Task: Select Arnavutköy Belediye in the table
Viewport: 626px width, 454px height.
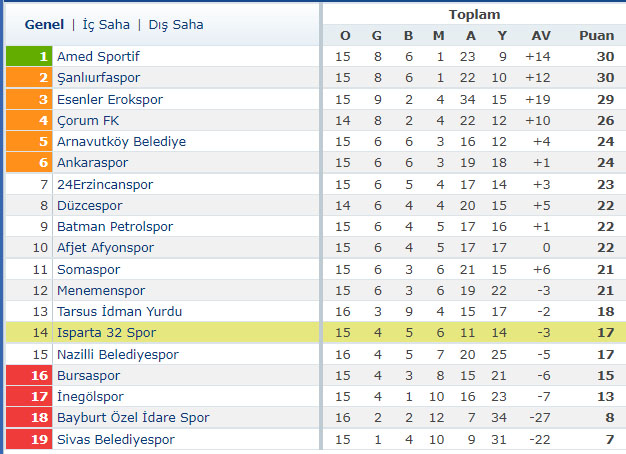Action: coord(121,142)
